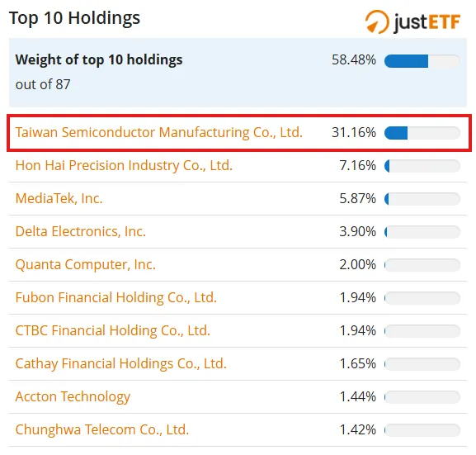Open Hon Hai Precision Industry link

pos(124,166)
